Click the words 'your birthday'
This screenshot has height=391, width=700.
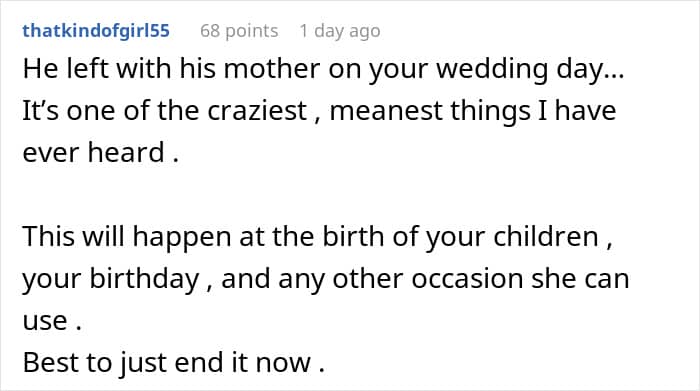click(111, 279)
